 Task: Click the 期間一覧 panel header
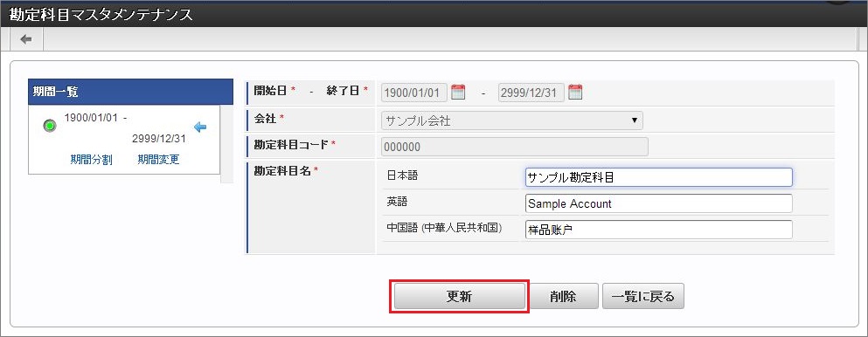pyautogui.click(x=130, y=92)
